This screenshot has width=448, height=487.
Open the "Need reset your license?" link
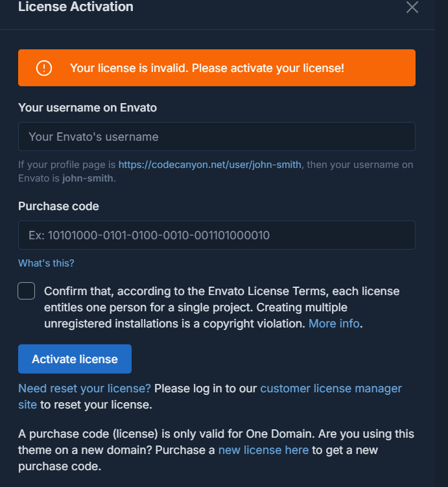pos(84,388)
